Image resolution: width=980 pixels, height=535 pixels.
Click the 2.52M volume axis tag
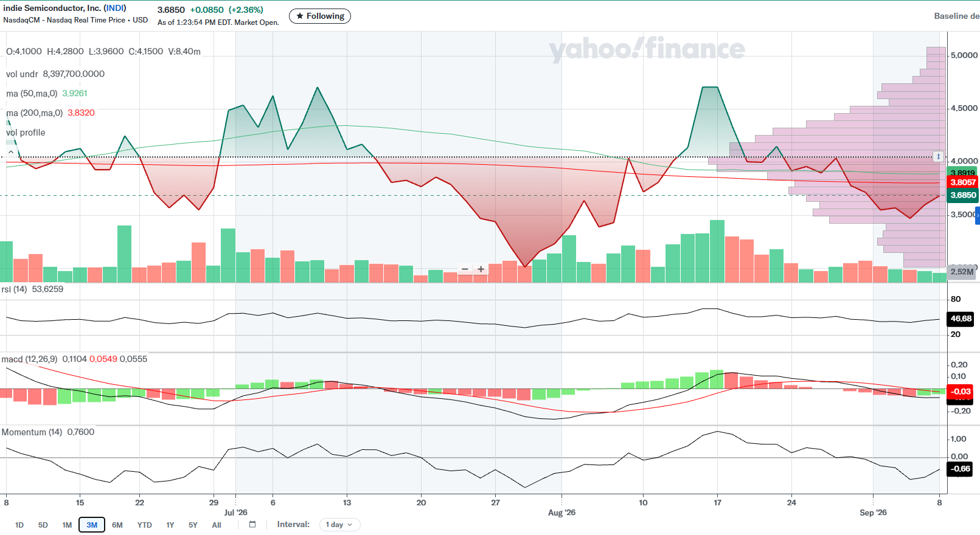962,272
